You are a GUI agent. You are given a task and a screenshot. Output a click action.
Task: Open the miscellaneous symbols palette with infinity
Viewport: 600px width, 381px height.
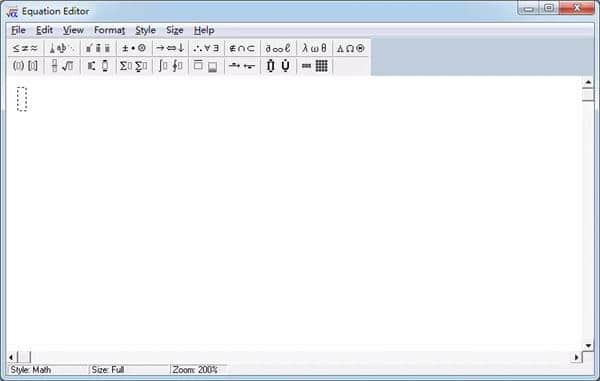pyautogui.click(x=278, y=48)
